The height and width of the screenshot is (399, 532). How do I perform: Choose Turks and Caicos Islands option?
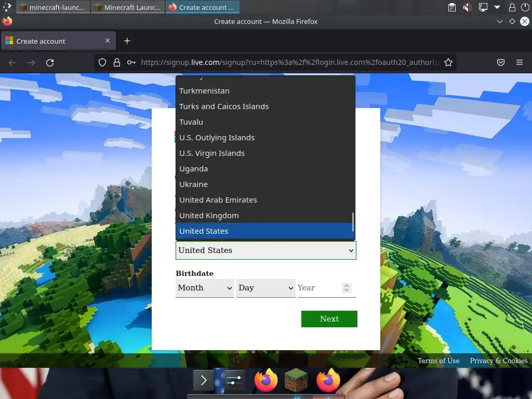[x=265, y=107]
